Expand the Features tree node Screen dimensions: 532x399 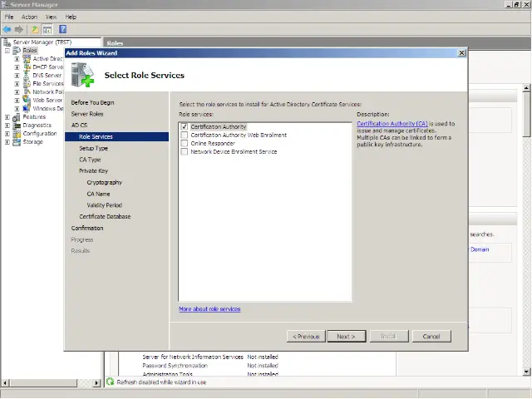click(x=7, y=117)
